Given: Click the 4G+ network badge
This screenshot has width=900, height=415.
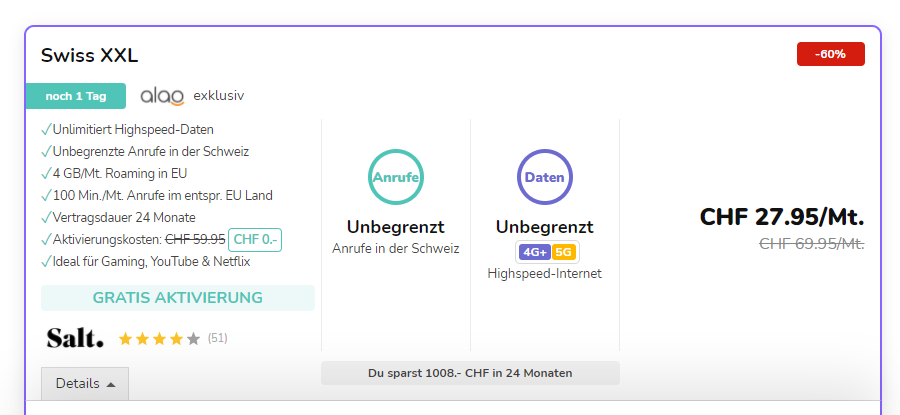Looking at the screenshot, I should click(x=533, y=252).
